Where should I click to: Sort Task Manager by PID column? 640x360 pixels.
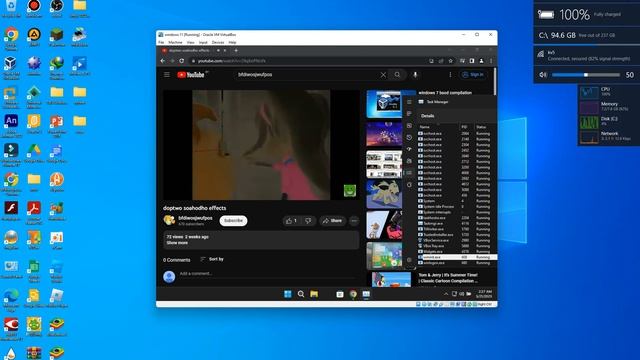tap(464, 127)
